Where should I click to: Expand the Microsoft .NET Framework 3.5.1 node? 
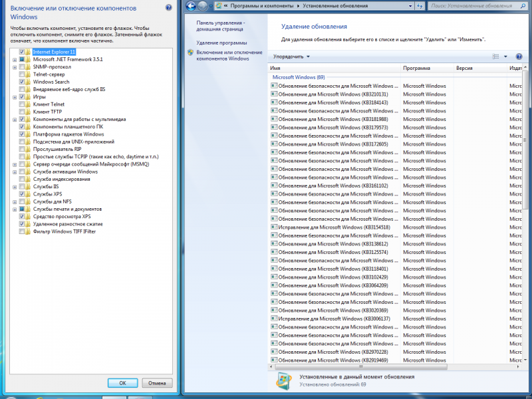15,60
